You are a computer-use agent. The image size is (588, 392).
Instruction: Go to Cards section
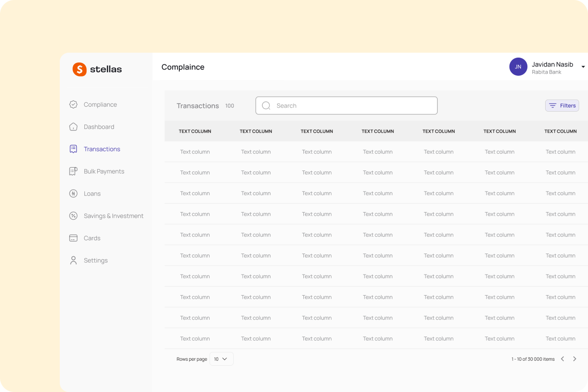coord(92,238)
